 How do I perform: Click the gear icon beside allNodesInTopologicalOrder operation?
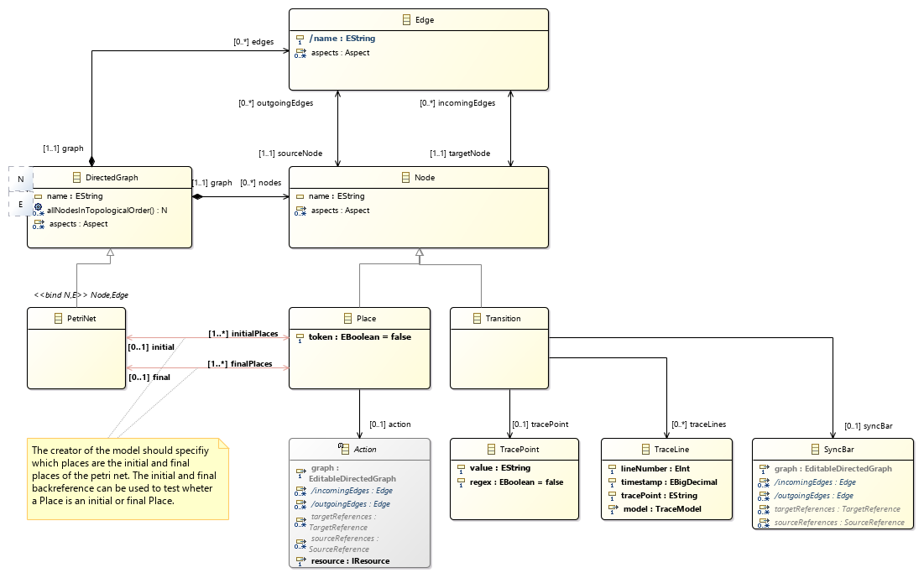click(x=39, y=210)
